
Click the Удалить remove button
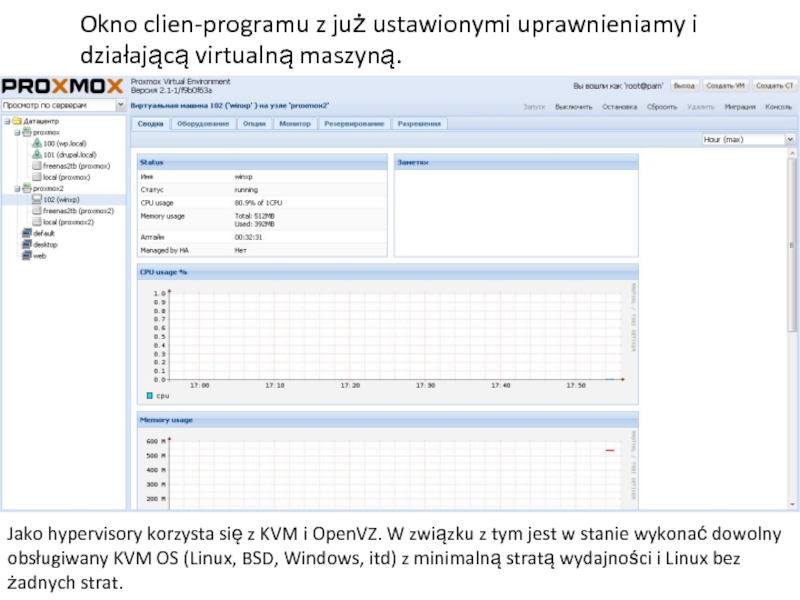pos(701,107)
